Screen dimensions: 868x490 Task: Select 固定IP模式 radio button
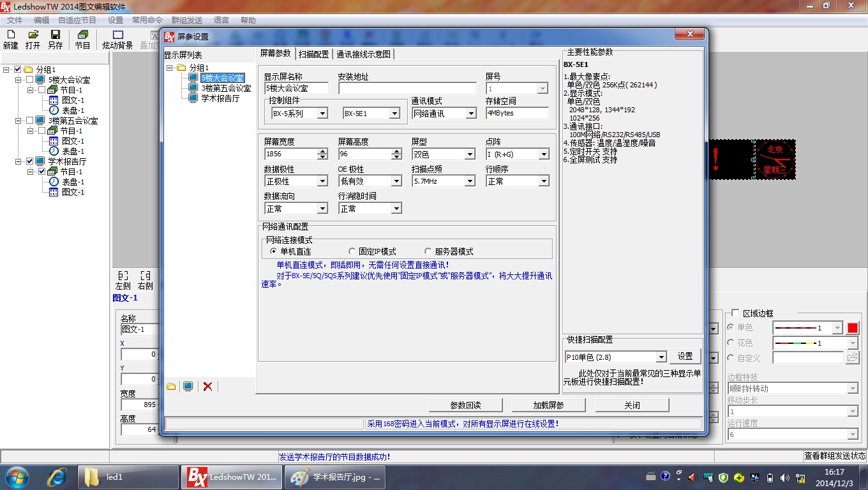click(352, 251)
